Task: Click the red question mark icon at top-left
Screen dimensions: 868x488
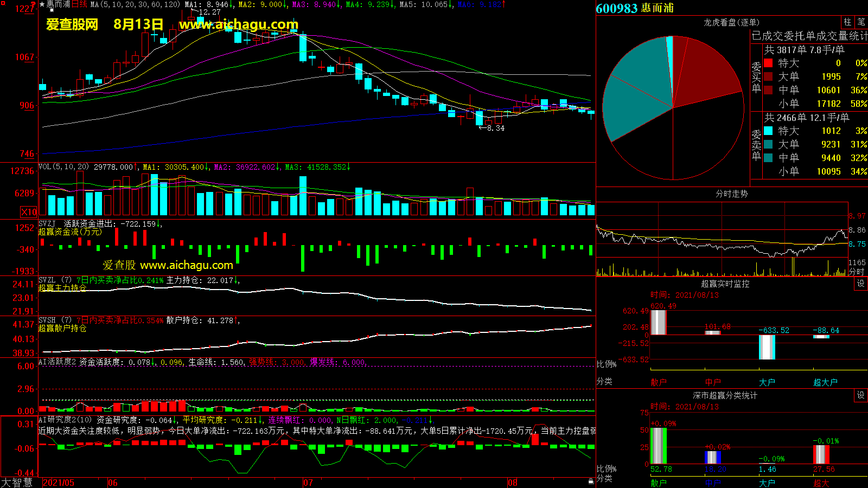Action: (x=34, y=4)
